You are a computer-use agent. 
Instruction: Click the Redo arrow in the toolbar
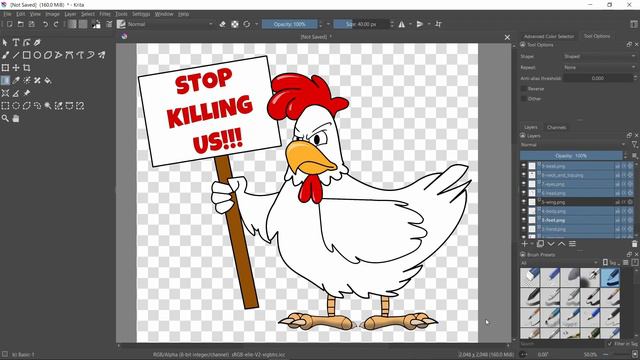(56, 24)
